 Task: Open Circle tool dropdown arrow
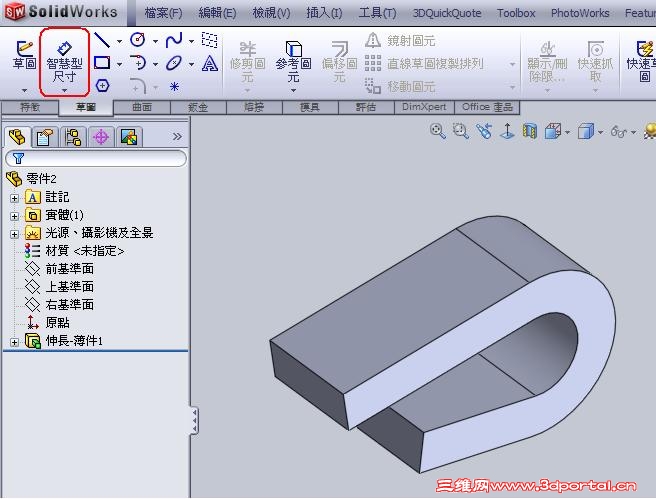click(155, 41)
